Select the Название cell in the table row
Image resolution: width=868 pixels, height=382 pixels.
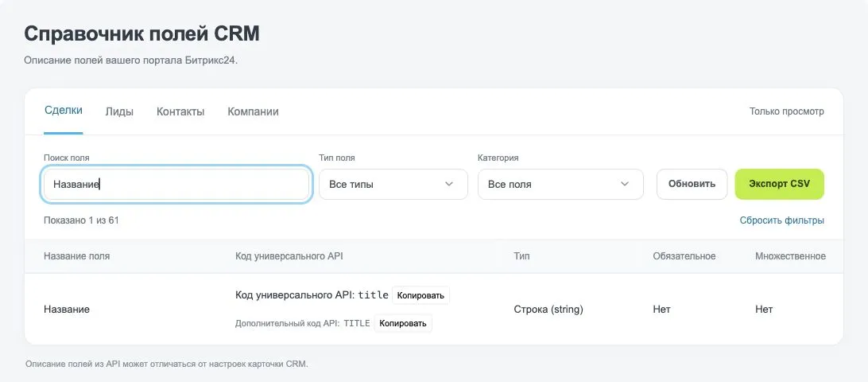(67, 310)
